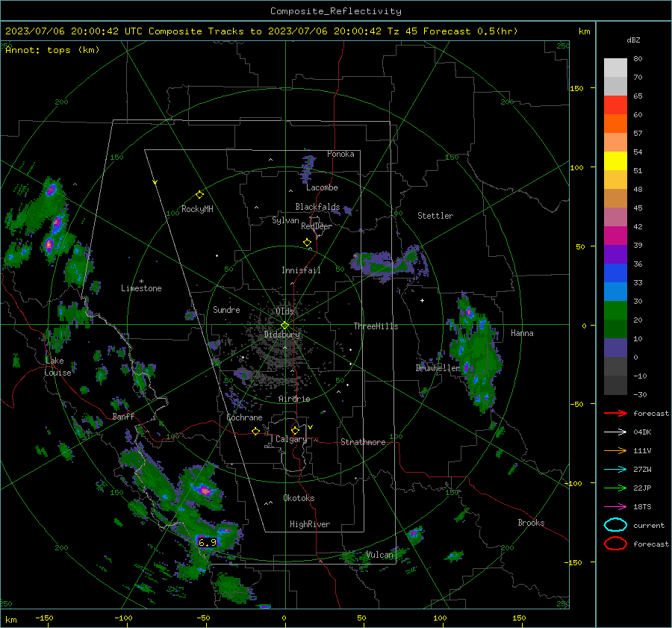The height and width of the screenshot is (628, 672).
Task: Click the HighRiver label
Action: tap(310, 524)
